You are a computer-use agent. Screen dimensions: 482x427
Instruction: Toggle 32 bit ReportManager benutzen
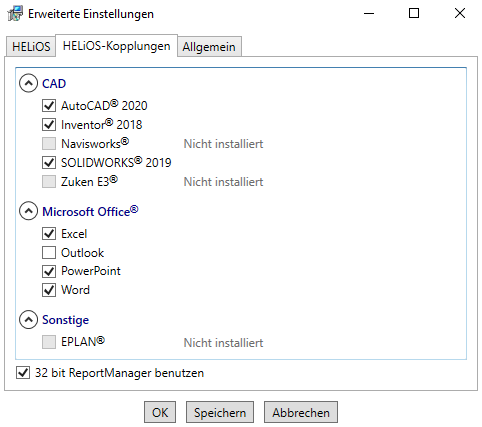(23, 373)
